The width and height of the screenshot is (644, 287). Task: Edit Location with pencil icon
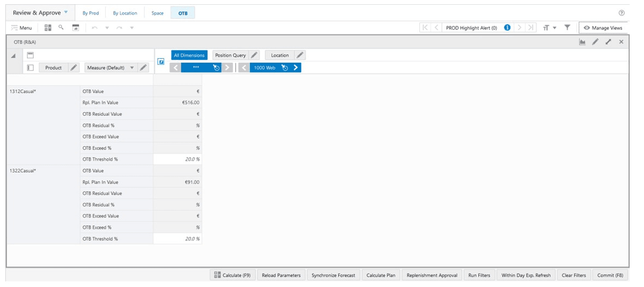tap(300, 55)
